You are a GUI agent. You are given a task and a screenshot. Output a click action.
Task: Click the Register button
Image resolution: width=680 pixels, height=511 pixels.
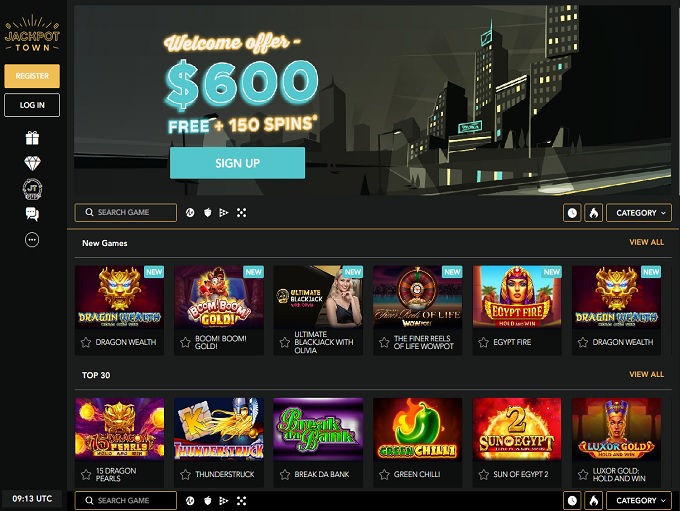click(x=32, y=76)
